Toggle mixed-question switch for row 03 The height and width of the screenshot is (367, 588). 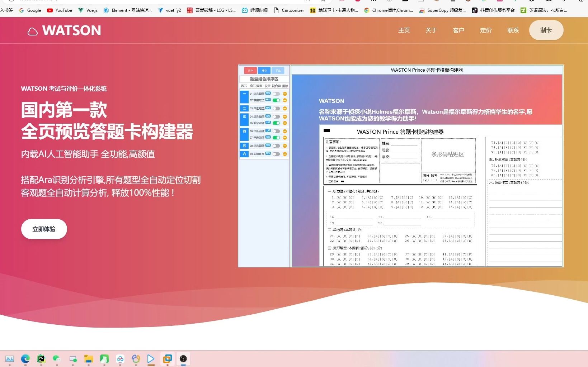tap(276, 109)
